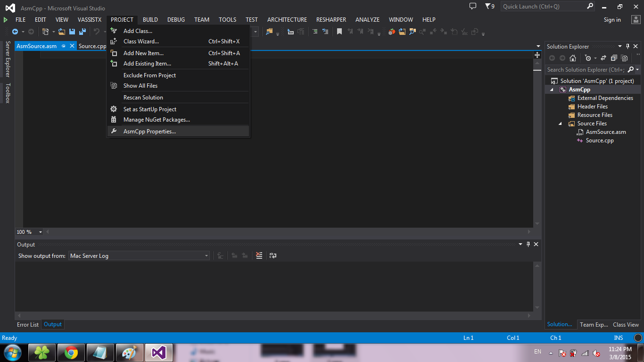Open Manage NuGet Packages
Screen dimensions: 644x362
click(178, 120)
